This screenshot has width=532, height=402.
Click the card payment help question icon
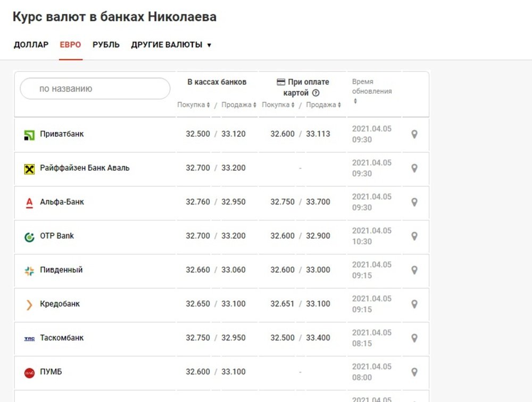(x=315, y=93)
